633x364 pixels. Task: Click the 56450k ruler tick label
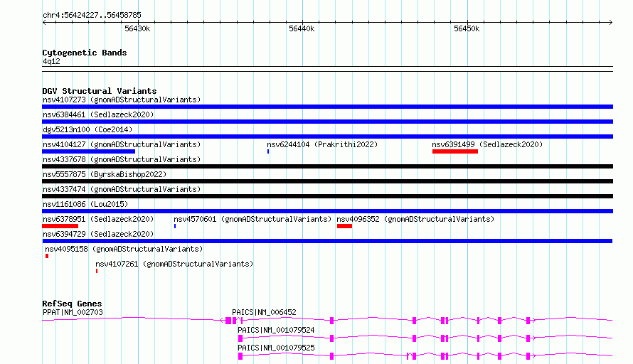click(x=467, y=28)
